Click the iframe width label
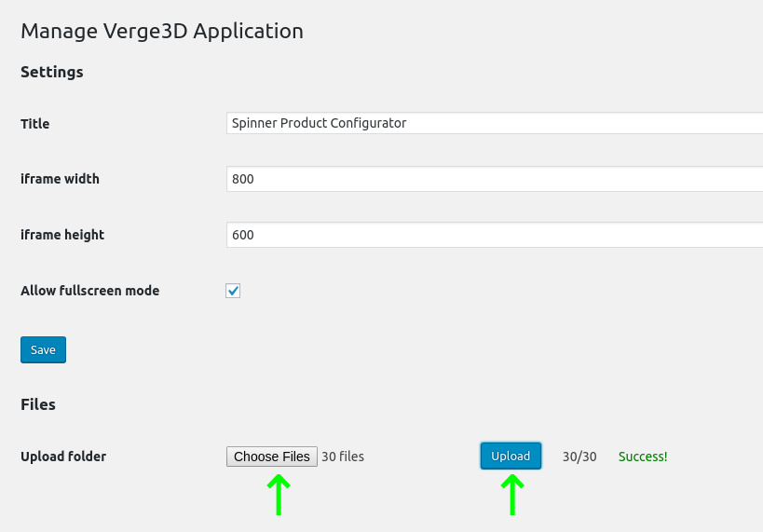The image size is (763, 532). (60, 179)
